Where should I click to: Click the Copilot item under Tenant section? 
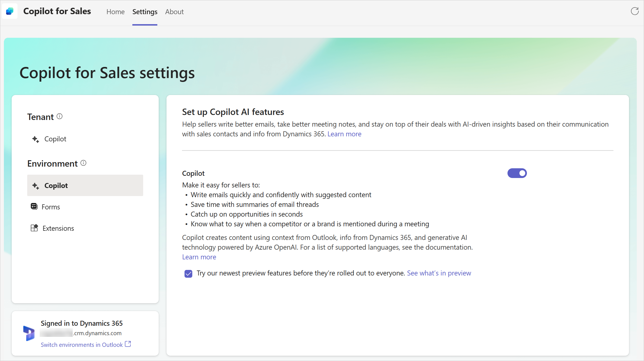pos(55,139)
